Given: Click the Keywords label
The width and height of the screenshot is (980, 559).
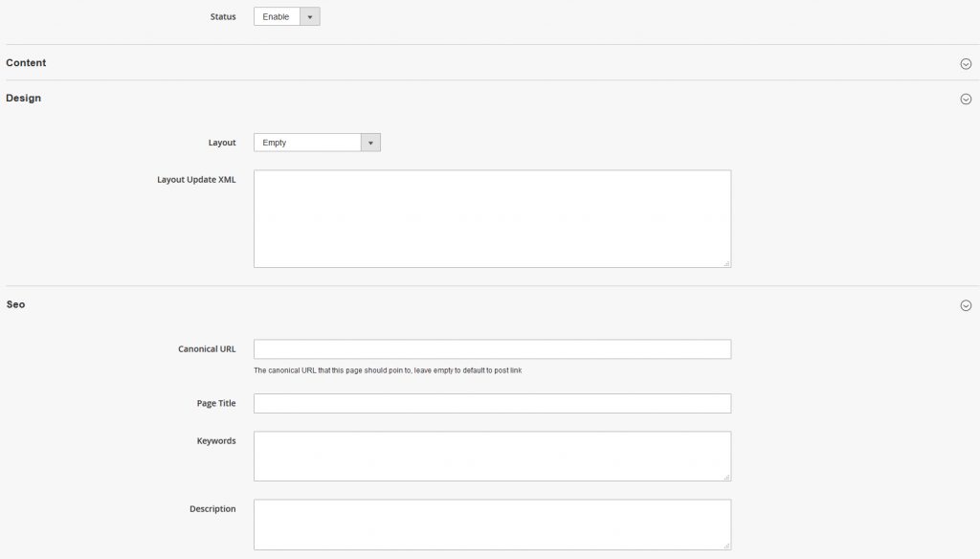Looking at the screenshot, I should click(216, 441).
